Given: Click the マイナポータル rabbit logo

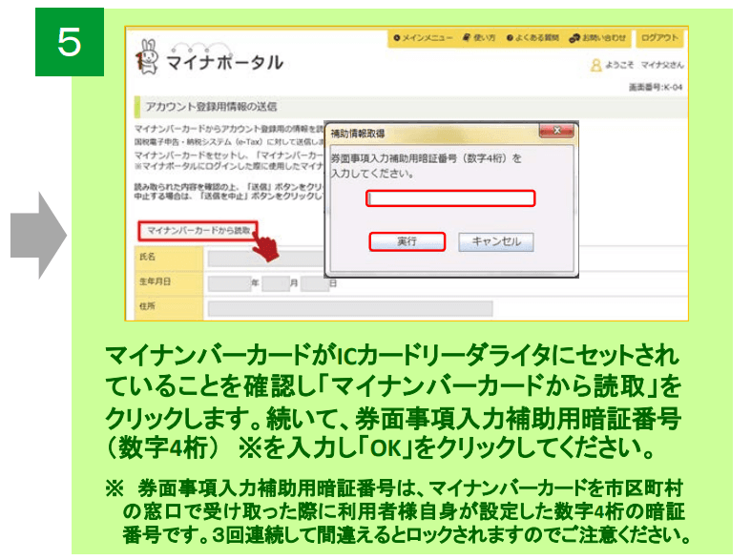Looking at the screenshot, I should (x=148, y=57).
